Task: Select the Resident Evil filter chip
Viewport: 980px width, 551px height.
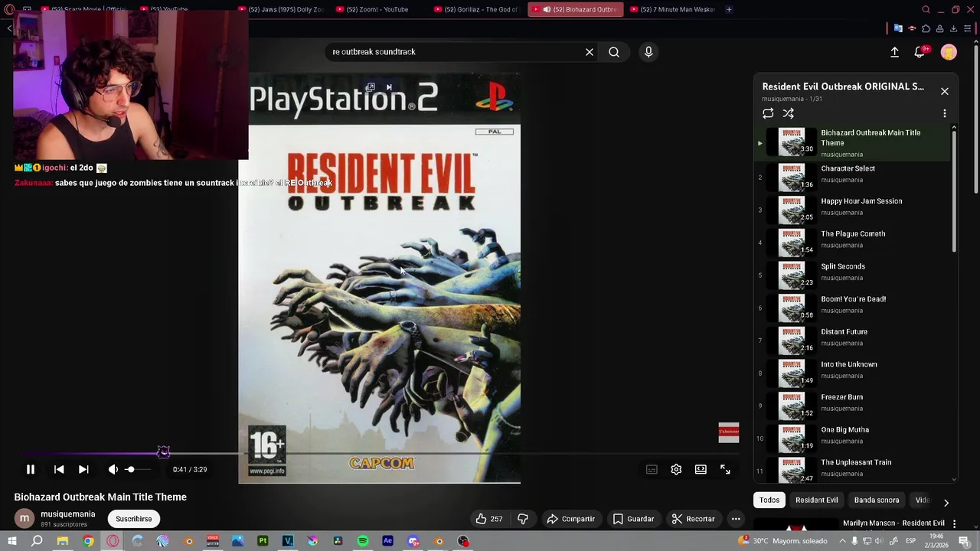Action: [x=816, y=500]
